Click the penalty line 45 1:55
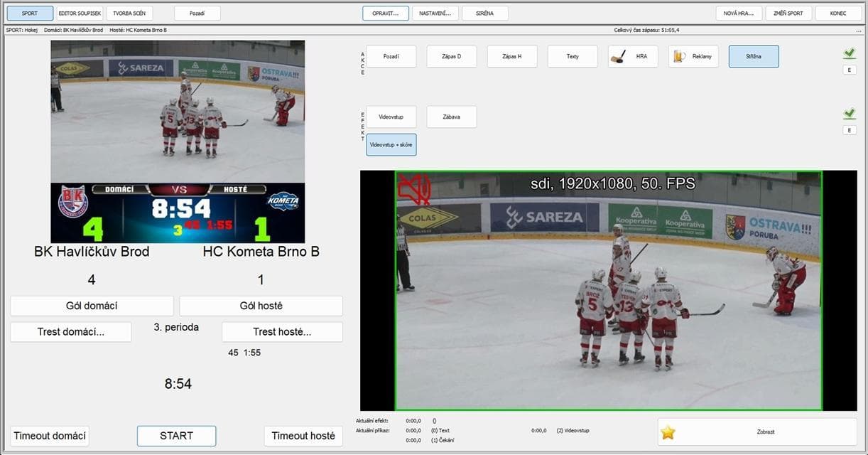The width and height of the screenshot is (868, 455). coord(244,353)
